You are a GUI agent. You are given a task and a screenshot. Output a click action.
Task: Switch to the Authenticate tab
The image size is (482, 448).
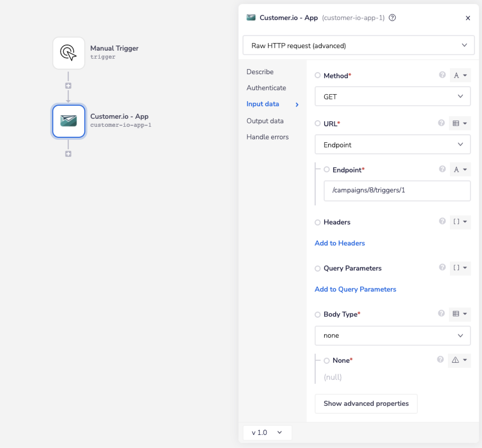point(266,88)
